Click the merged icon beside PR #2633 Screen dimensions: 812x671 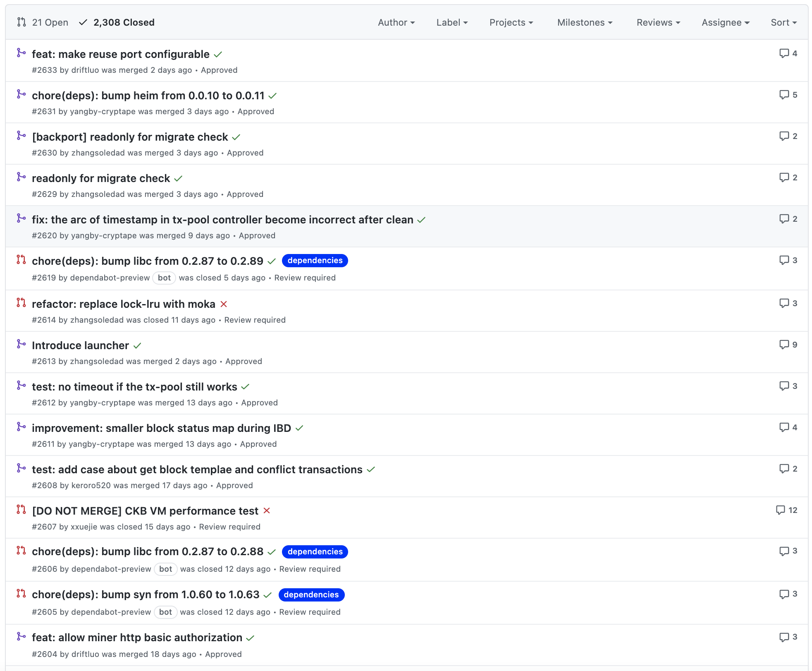coord(21,53)
